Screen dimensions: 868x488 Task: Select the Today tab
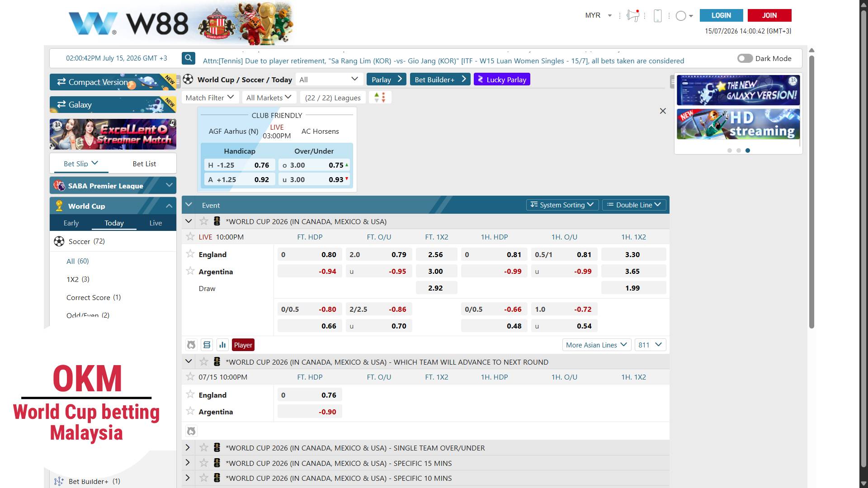[114, 223]
